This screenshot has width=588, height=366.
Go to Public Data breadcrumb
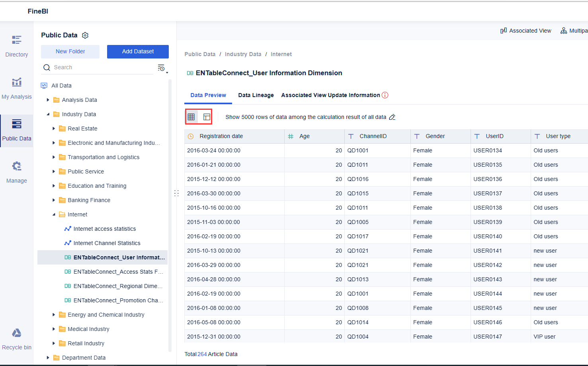click(x=200, y=54)
